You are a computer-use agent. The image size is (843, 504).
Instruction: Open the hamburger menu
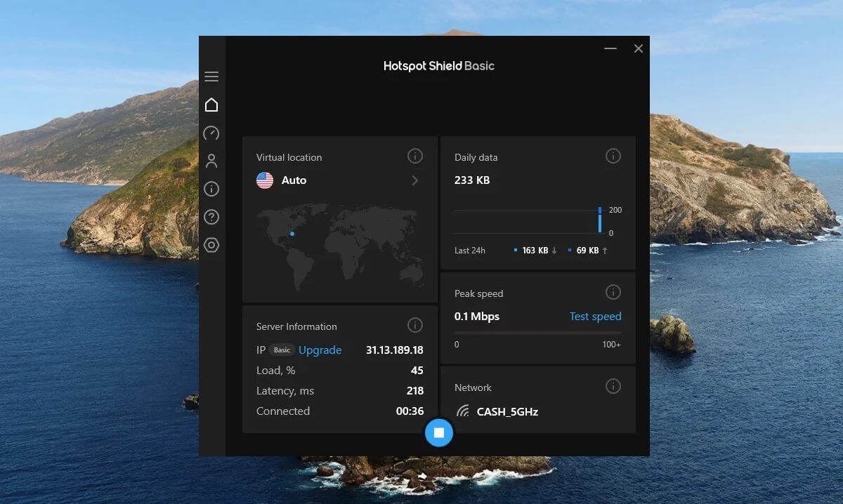point(211,76)
